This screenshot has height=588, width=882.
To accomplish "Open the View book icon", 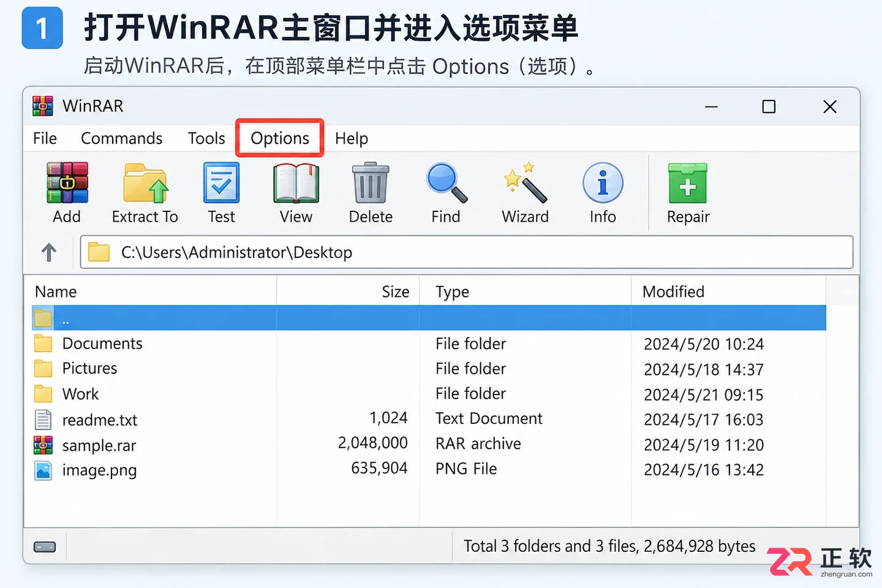I will pyautogui.click(x=296, y=183).
